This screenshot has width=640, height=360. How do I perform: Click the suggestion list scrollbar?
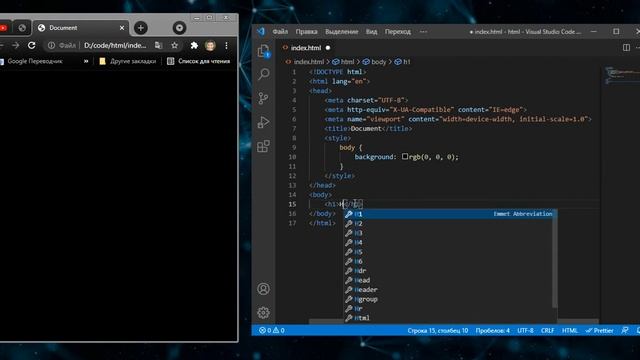coord(555,258)
